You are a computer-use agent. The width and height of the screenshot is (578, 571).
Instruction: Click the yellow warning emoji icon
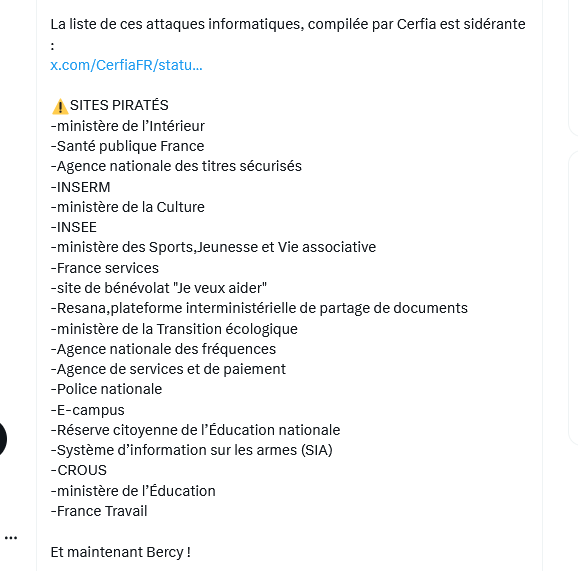[60, 107]
